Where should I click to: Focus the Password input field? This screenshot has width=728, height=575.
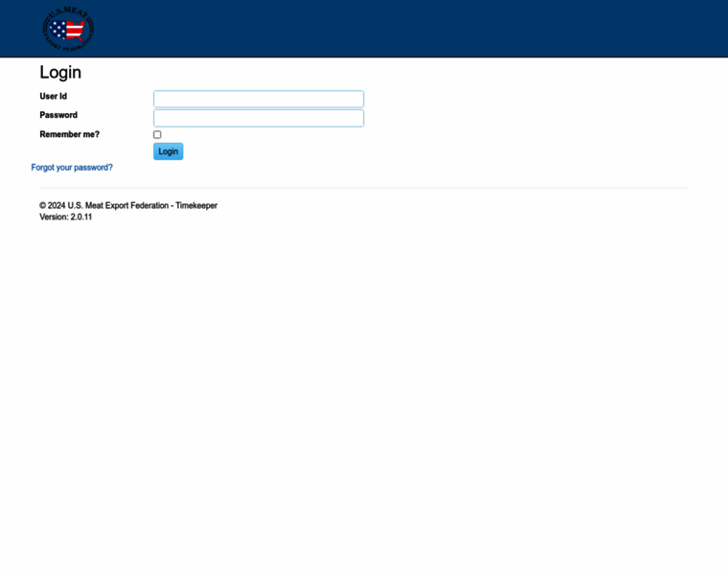(x=259, y=118)
